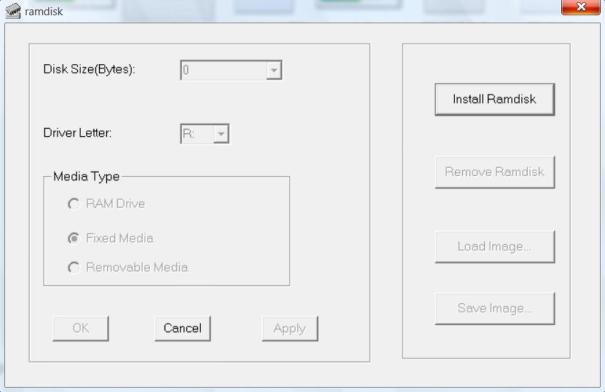Click the ramdisk title bar icon
605x392 pixels.
pos(13,10)
